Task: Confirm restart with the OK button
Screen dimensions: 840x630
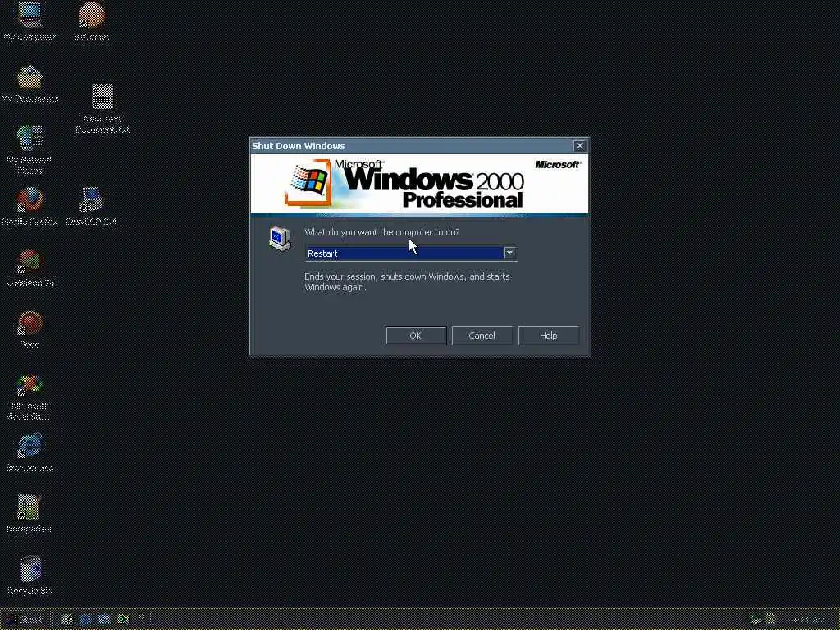Action: (416, 336)
